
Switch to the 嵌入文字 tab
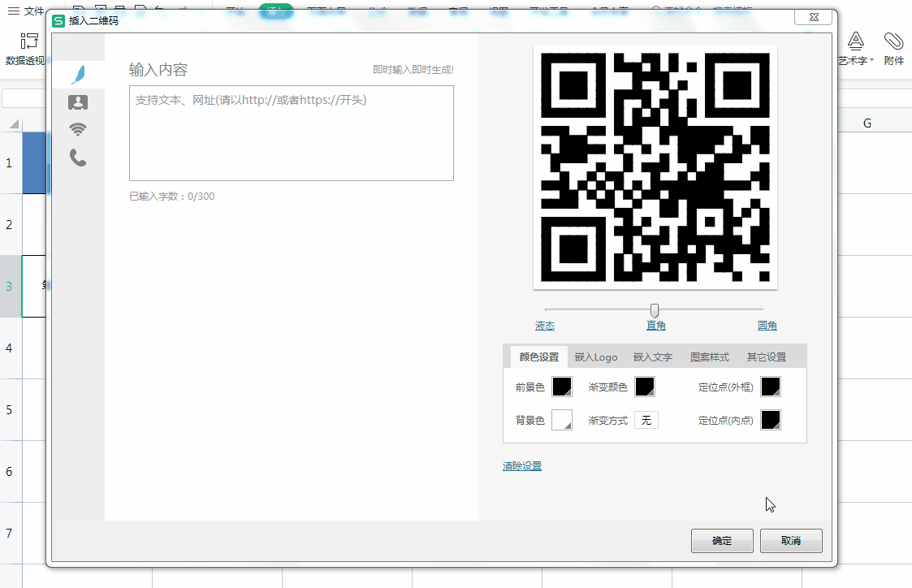pos(653,357)
